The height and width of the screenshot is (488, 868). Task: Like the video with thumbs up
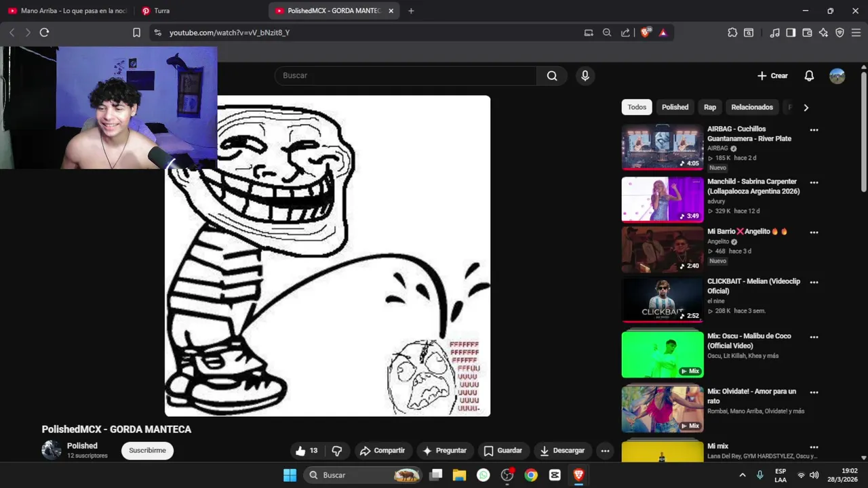(x=307, y=451)
